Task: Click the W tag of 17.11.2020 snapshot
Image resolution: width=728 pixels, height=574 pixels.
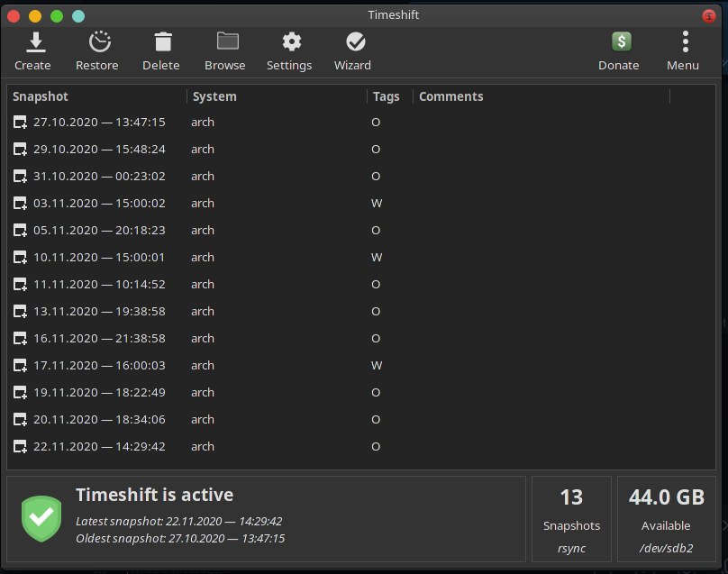Action: coord(377,366)
